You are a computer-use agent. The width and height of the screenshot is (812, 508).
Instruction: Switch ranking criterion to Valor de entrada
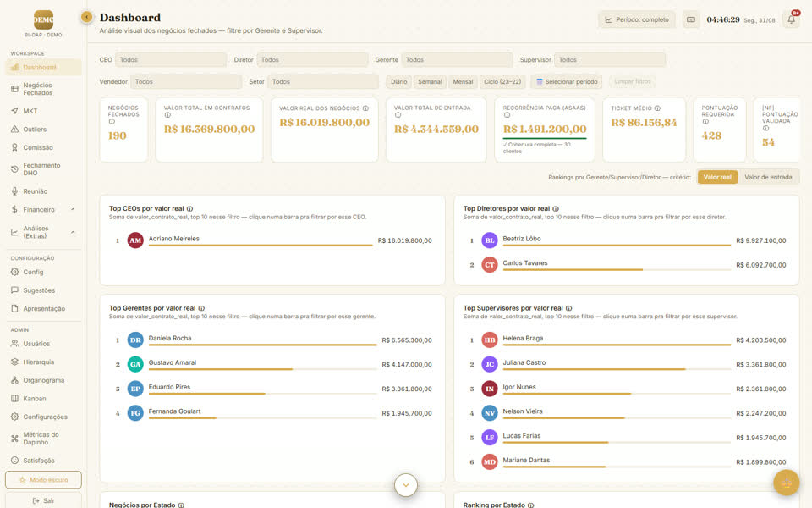(768, 177)
